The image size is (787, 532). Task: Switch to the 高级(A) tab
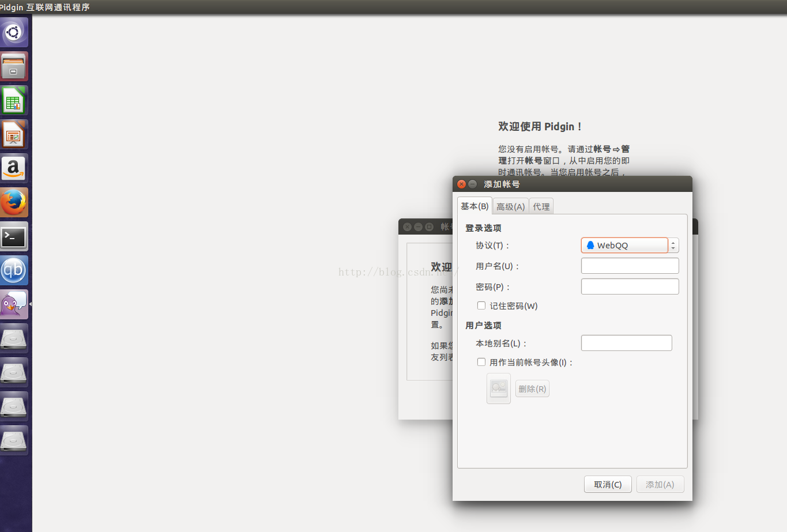pos(511,206)
